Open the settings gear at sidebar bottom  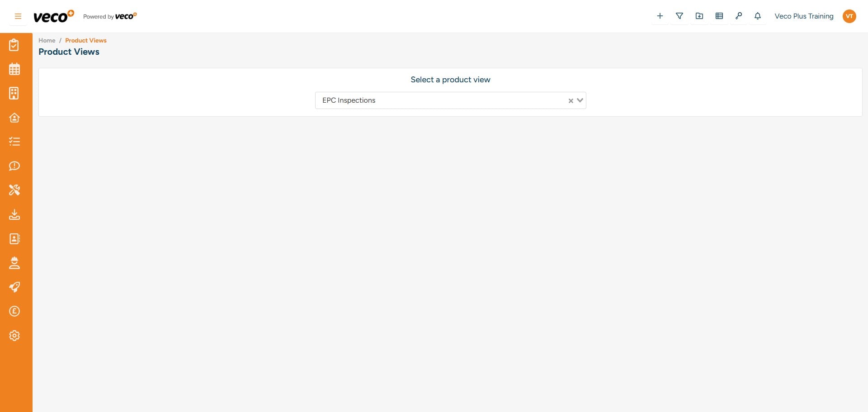click(x=14, y=336)
